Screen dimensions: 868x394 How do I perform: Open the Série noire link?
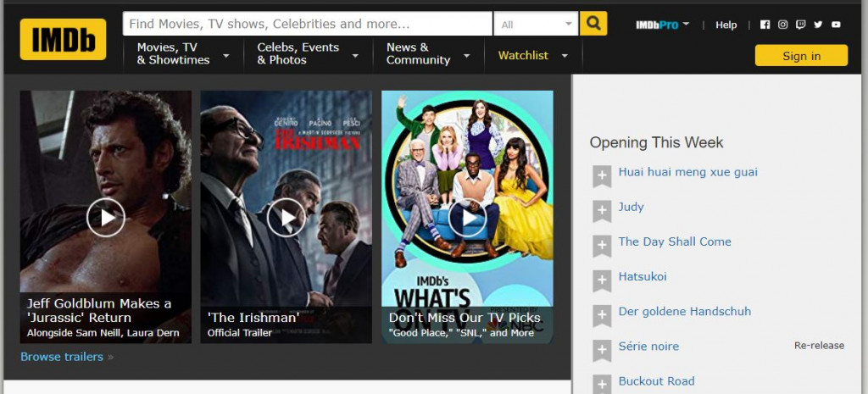tap(648, 347)
